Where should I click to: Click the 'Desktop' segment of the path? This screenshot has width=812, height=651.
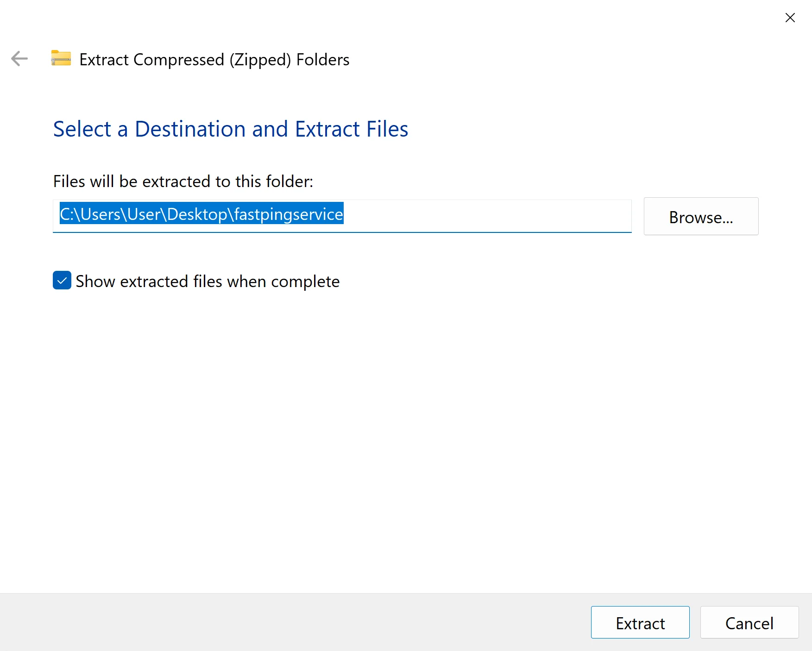point(197,215)
